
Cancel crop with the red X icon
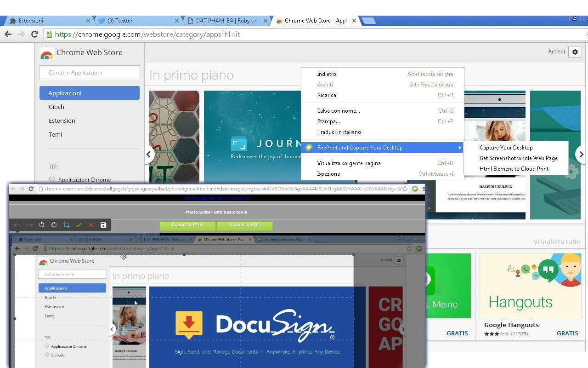pyautogui.click(x=91, y=225)
